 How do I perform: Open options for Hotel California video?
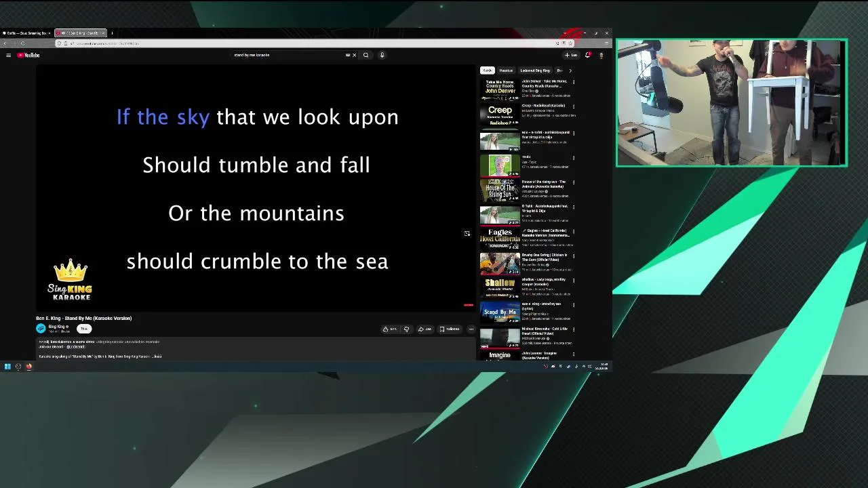click(x=574, y=231)
